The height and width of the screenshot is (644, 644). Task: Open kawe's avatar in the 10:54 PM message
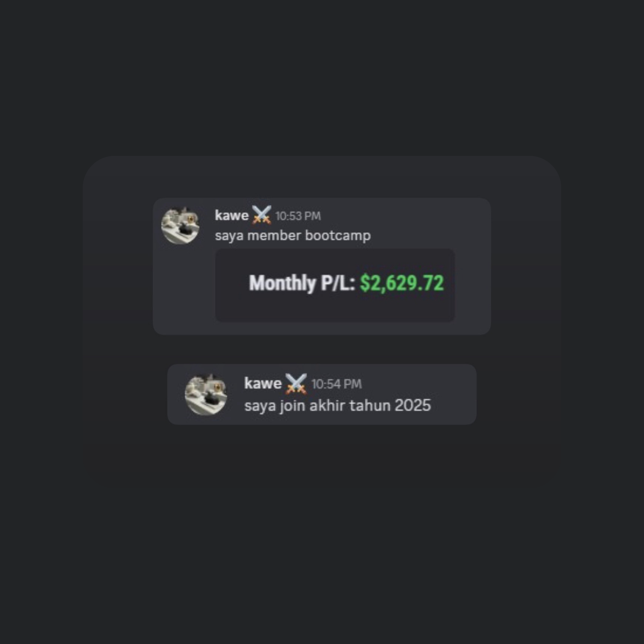(206, 395)
